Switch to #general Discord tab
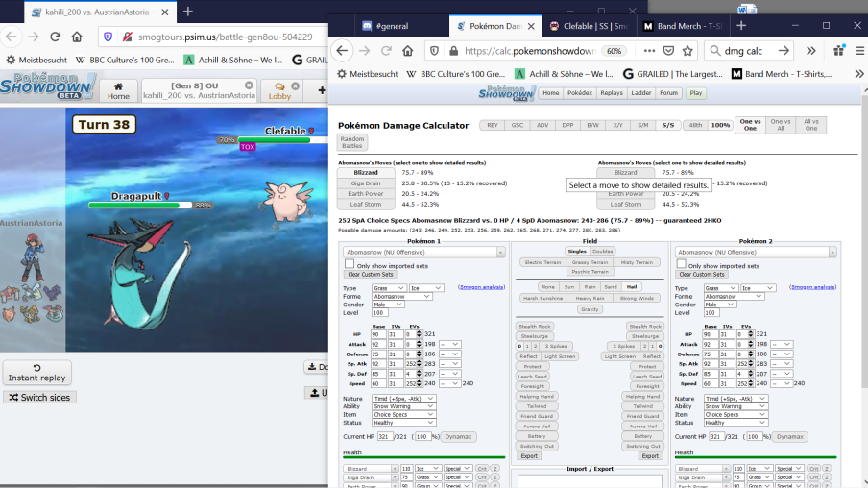 392,26
